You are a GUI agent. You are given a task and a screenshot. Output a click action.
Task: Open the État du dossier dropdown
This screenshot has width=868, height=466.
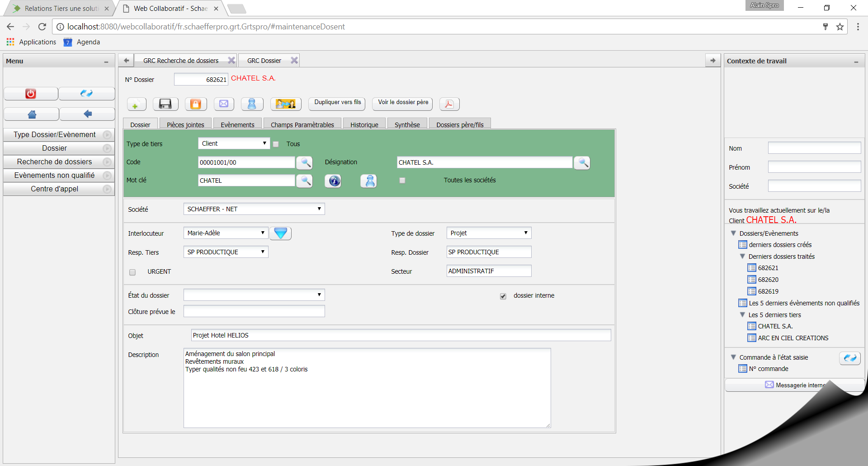point(254,295)
